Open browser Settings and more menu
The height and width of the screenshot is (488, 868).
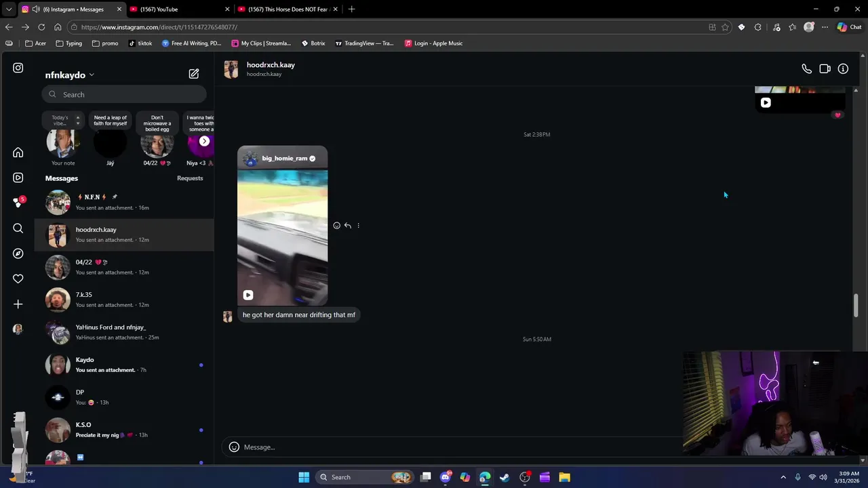point(825,27)
